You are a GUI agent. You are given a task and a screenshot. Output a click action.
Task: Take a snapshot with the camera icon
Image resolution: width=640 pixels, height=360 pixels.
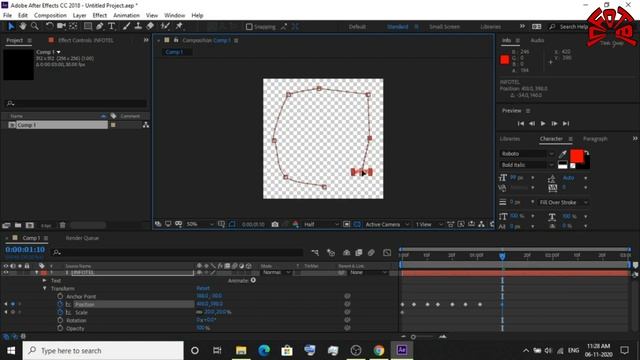tap(275, 224)
